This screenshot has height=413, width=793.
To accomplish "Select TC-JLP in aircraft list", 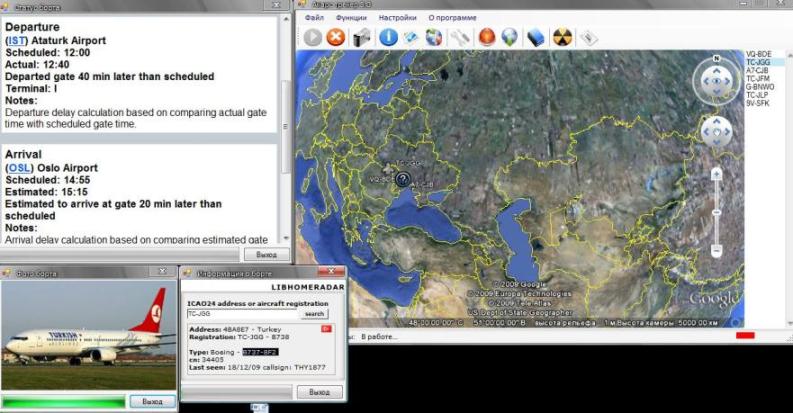I will point(757,95).
